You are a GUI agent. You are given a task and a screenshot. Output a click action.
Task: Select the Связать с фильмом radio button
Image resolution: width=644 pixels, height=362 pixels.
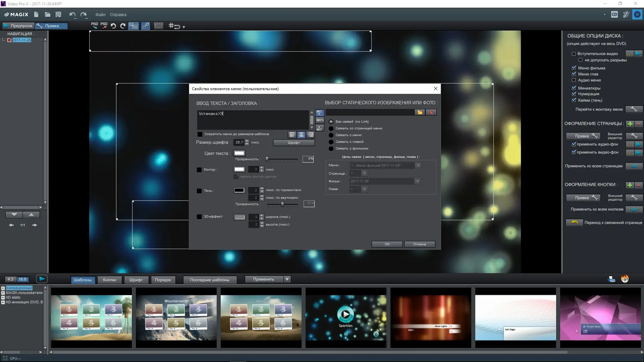(x=331, y=148)
